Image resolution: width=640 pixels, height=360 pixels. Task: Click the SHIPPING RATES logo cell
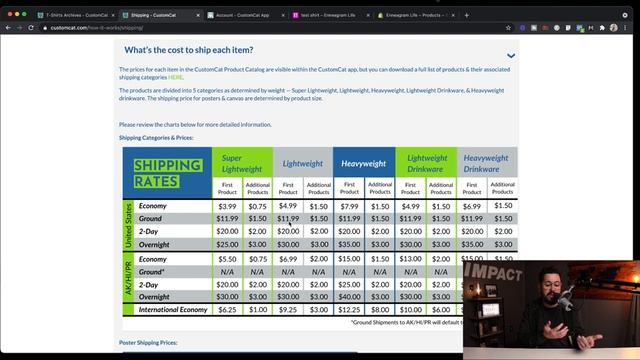[x=167, y=173]
